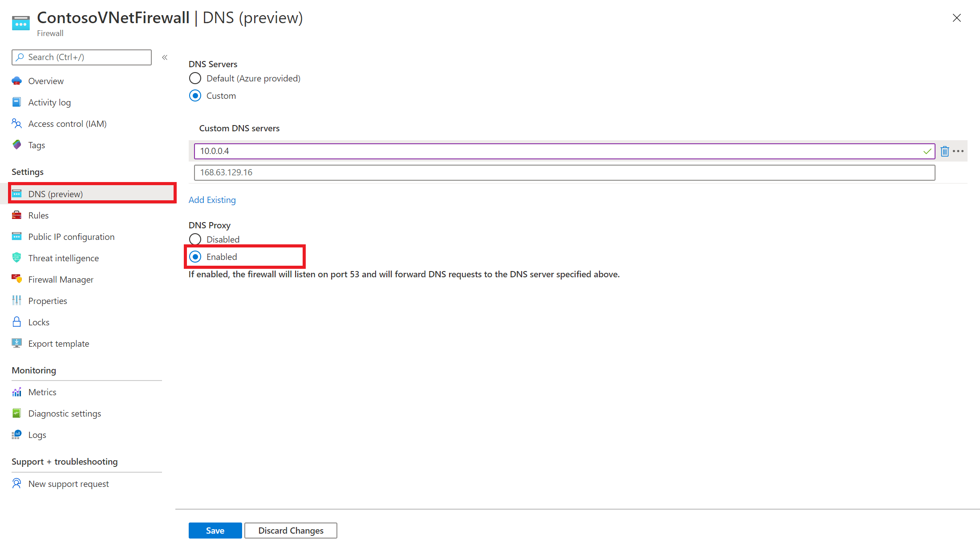Navigate to Properties settings item
Screen dimensions: 980x551
(47, 301)
